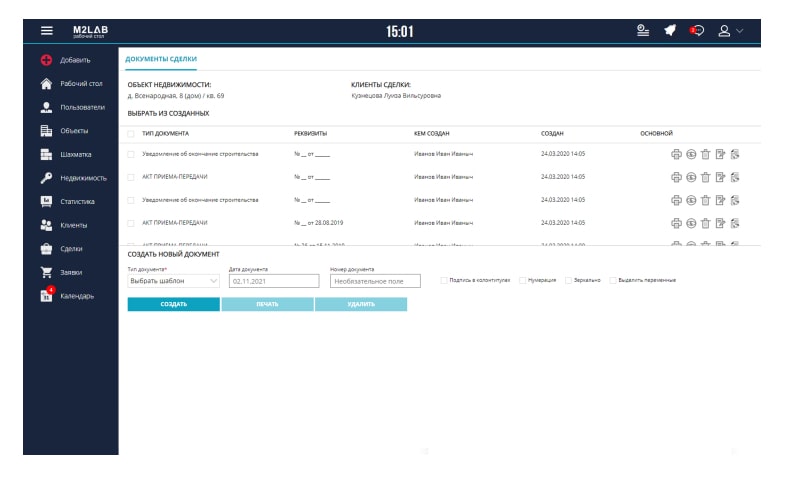Enable the Нумерация checkbox
Viewport: 800px width, 500px height.
(x=522, y=280)
